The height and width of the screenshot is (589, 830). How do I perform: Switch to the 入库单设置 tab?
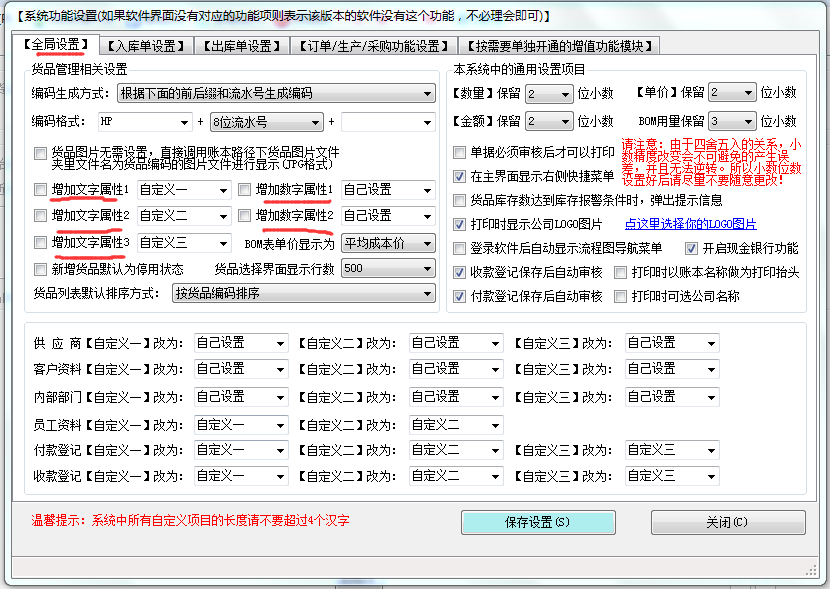pyautogui.click(x=147, y=46)
